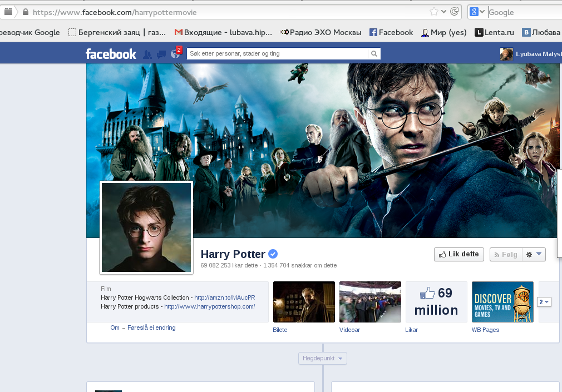Open the WB Pages Discover thumbnail
The width and height of the screenshot is (562, 392).
pyautogui.click(x=502, y=302)
